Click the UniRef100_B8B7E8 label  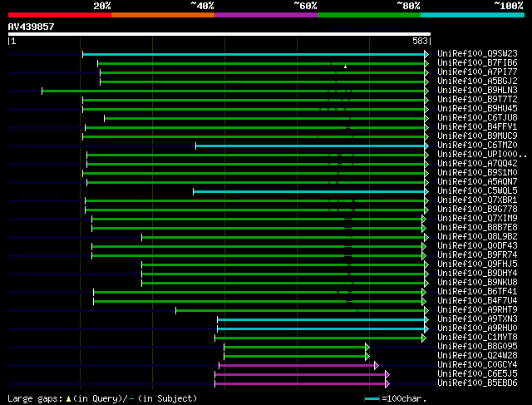click(x=477, y=228)
